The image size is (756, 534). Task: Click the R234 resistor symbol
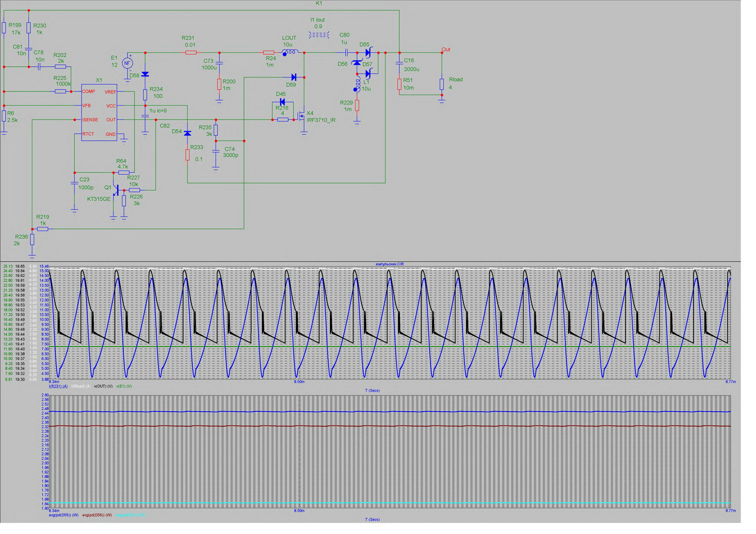(x=145, y=95)
